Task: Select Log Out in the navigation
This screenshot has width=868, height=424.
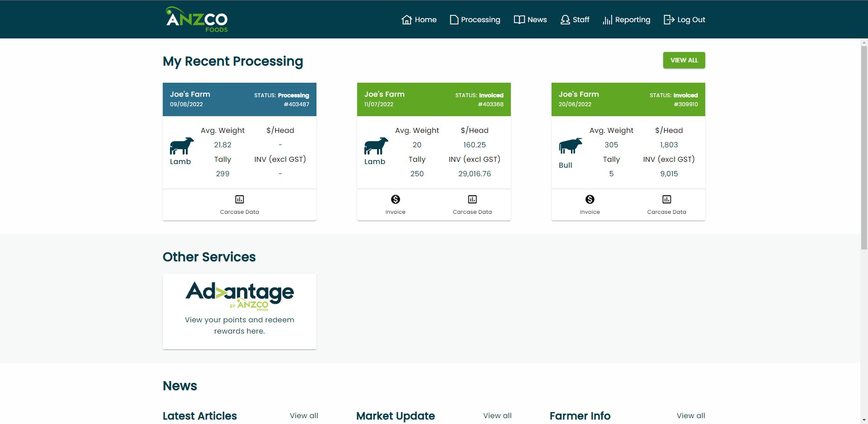Action: click(684, 19)
